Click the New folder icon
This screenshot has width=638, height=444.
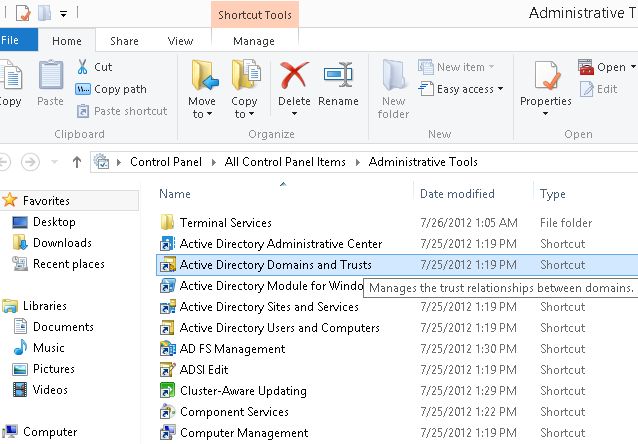(394, 76)
